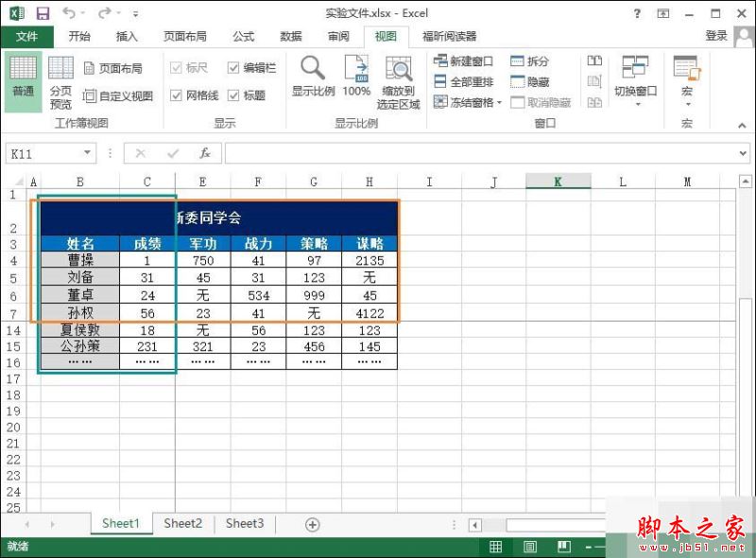Open Page Break Preview (分页预览)
The image size is (756, 558).
[x=60, y=82]
